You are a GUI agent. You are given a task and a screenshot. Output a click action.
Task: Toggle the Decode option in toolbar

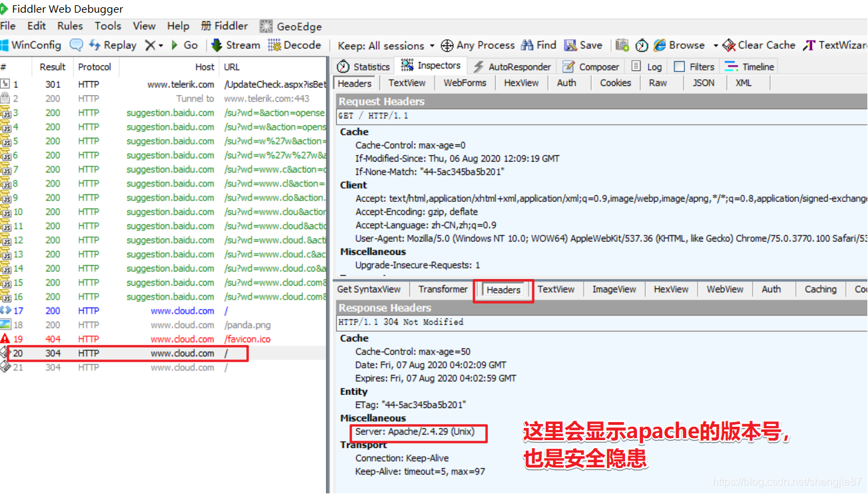tap(295, 45)
